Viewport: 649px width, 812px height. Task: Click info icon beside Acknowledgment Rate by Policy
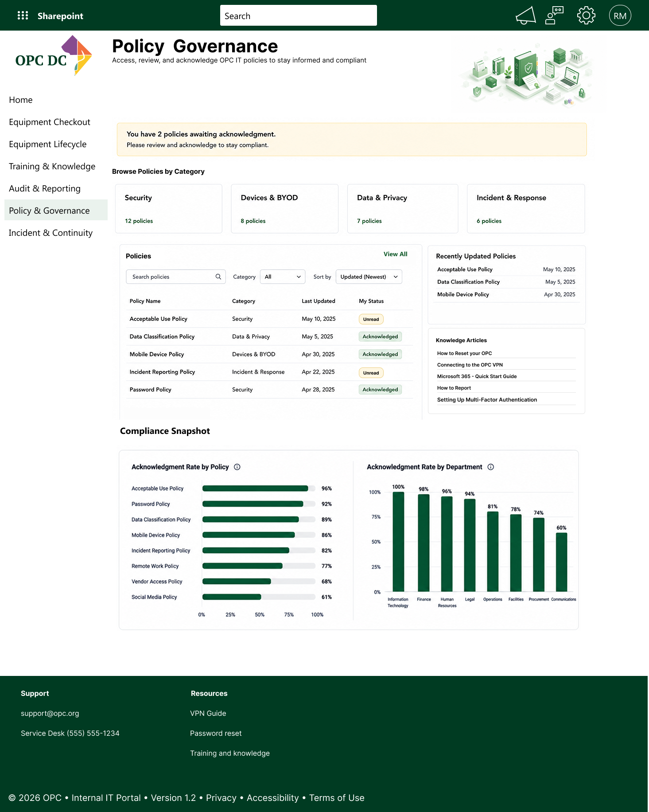(237, 467)
